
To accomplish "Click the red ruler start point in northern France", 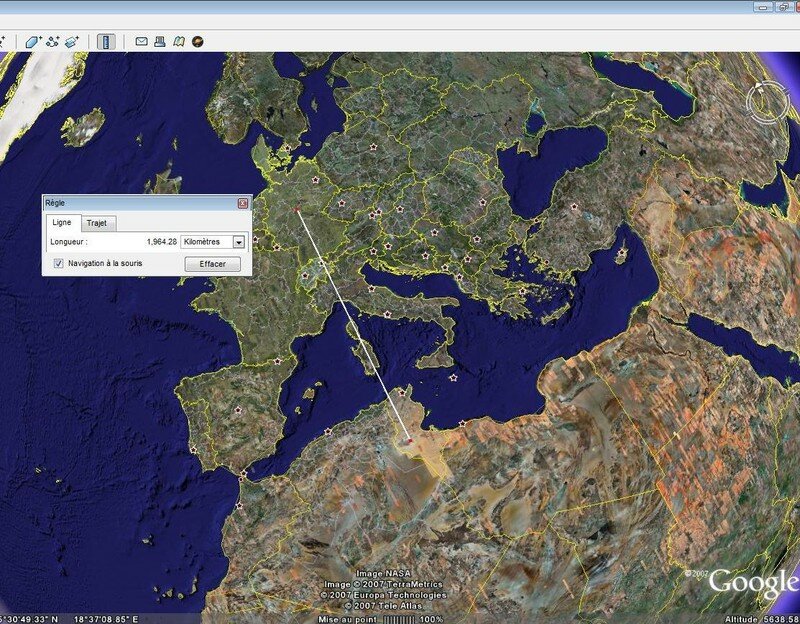I will [297, 209].
